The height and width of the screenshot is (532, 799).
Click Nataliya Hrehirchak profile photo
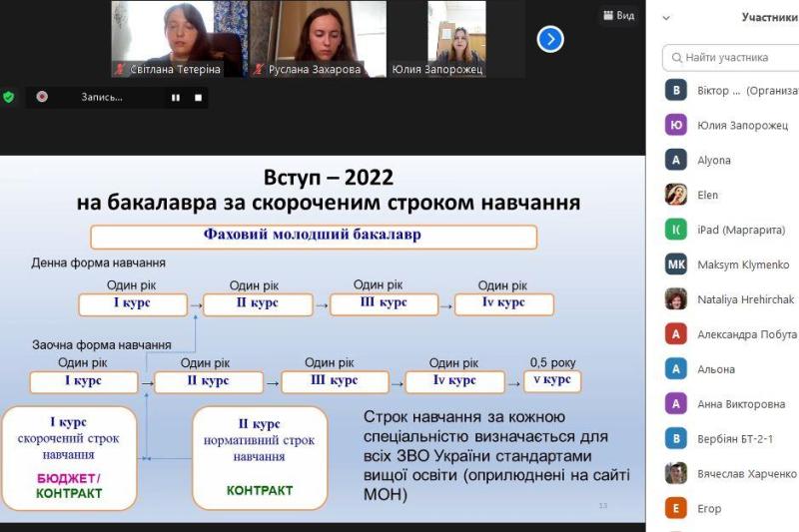point(676,299)
